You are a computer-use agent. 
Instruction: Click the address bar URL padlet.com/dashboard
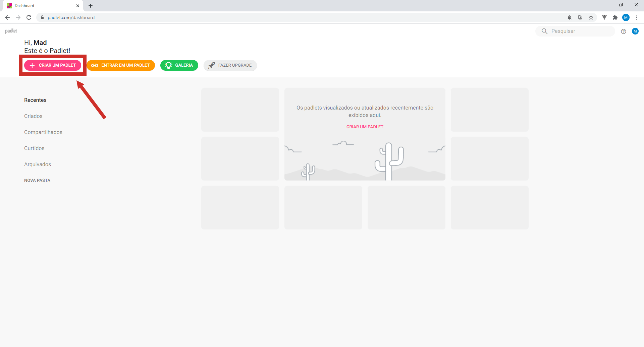point(71,17)
